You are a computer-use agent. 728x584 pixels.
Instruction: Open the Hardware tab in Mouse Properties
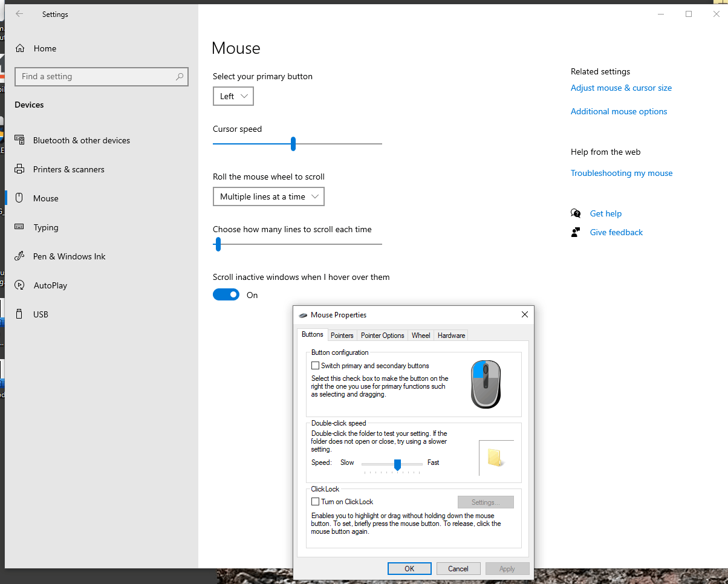pyautogui.click(x=450, y=335)
